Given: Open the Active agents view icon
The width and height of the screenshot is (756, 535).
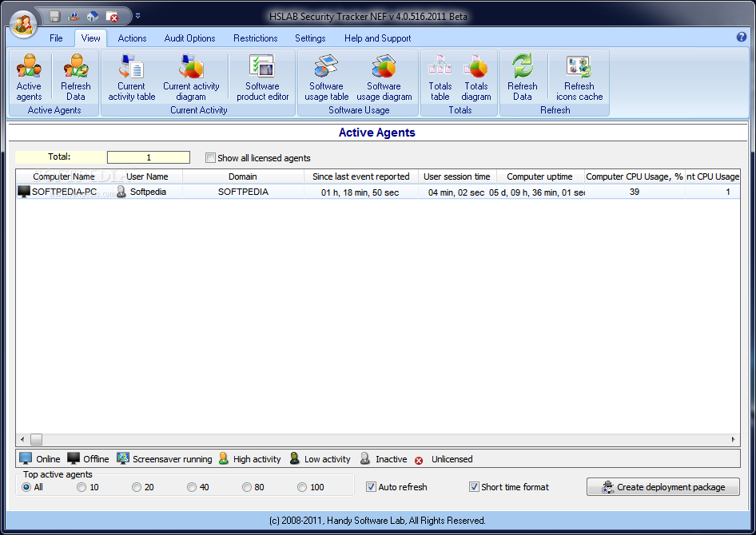Looking at the screenshot, I should [x=29, y=77].
